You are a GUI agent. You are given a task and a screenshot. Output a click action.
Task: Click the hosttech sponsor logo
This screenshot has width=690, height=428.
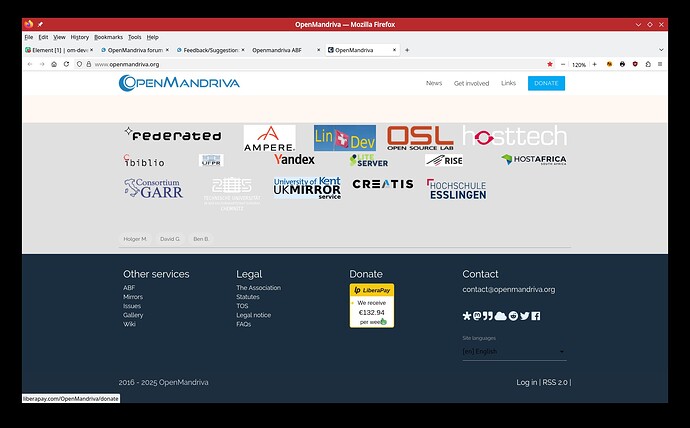514,136
